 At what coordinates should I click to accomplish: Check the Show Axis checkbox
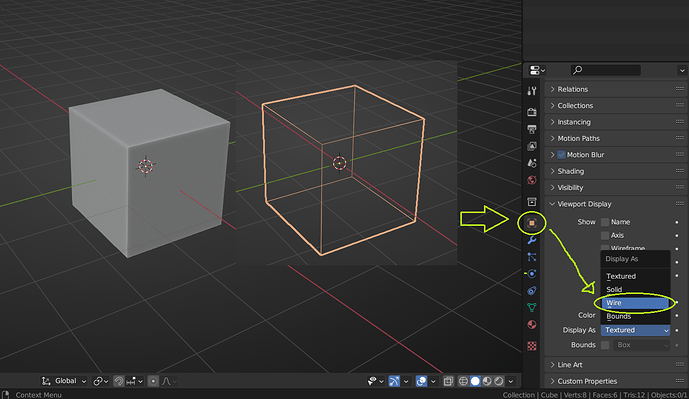pos(605,236)
